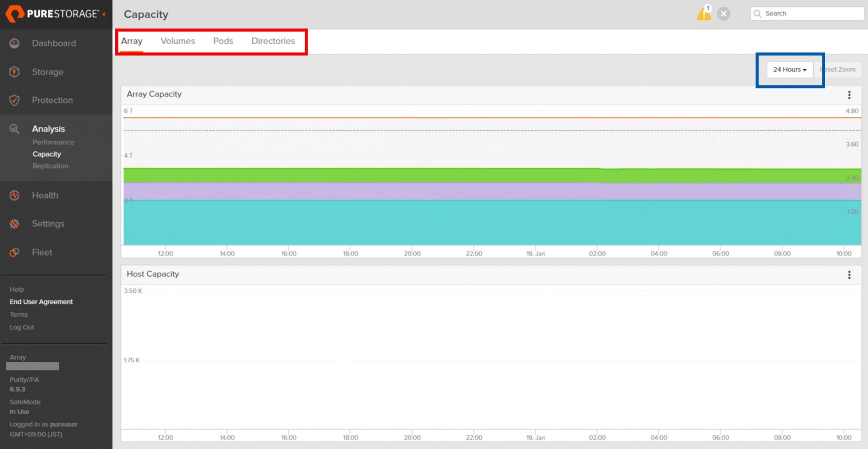868x449 pixels.
Task: Click the Health heartbeat icon
Action: 14,196
